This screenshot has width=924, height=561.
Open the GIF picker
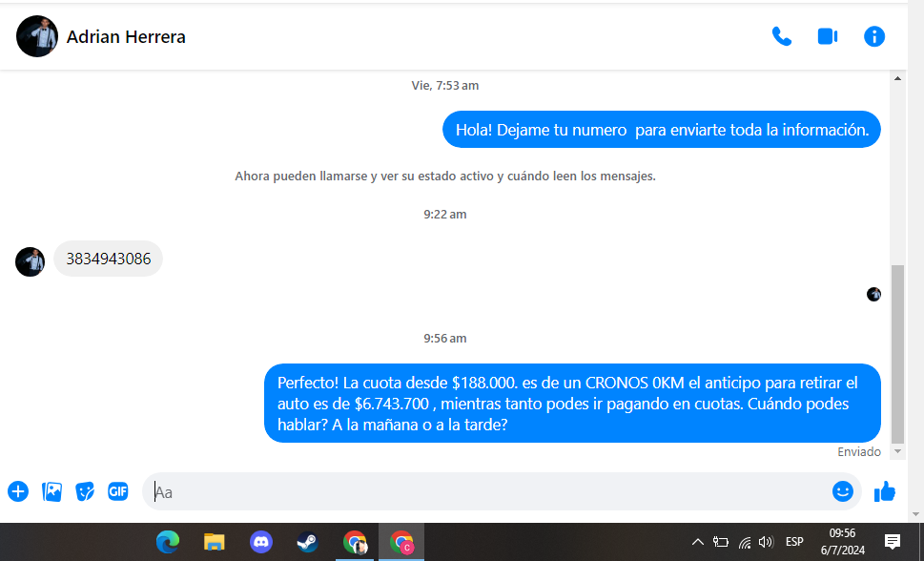117,491
